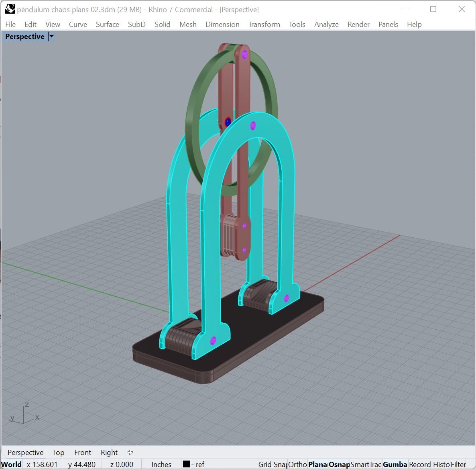Image resolution: width=476 pixels, height=469 pixels.
Task: Add a new viewport tab with plus icon
Action: 130,452
